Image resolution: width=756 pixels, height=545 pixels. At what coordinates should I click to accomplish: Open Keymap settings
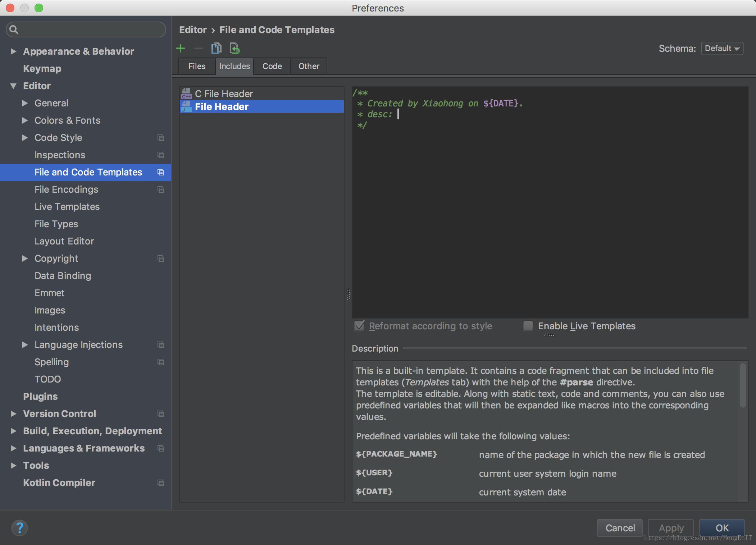point(42,69)
